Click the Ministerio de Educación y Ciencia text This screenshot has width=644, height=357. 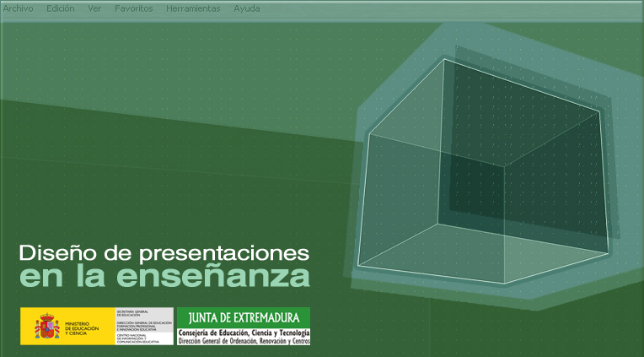pyautogui.click(x=82, y=327)
